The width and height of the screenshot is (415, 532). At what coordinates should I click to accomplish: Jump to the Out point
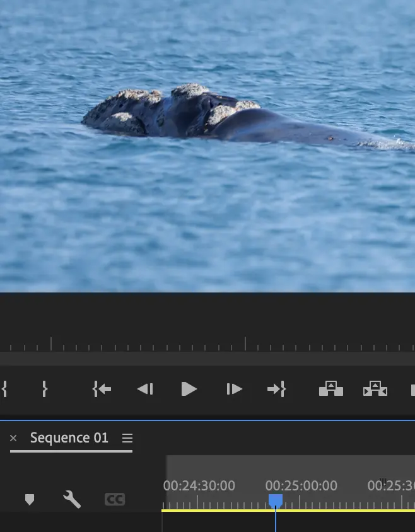(x=276, y=389)
